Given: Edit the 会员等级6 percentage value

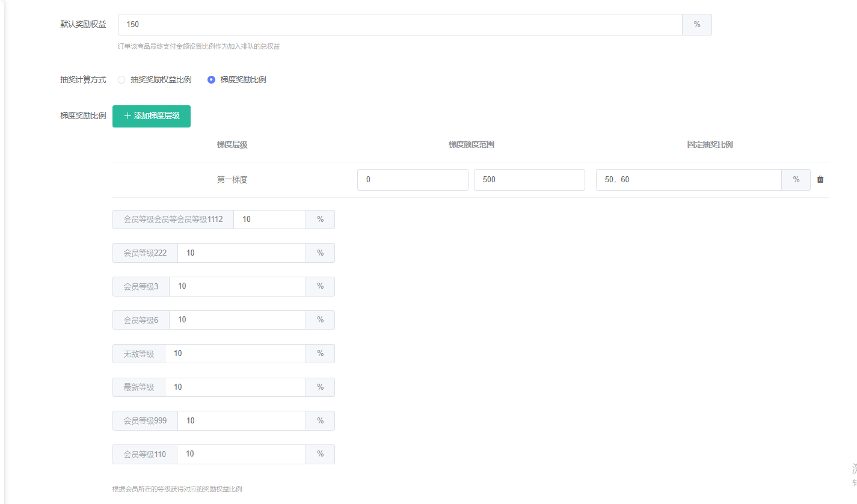Looking at the screenshot, I should point(237,320).
